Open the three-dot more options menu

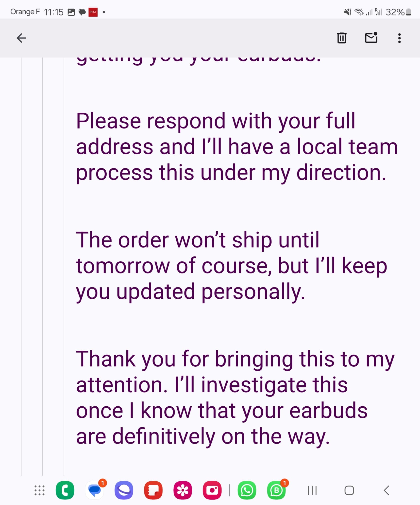[x=399, y=38]
